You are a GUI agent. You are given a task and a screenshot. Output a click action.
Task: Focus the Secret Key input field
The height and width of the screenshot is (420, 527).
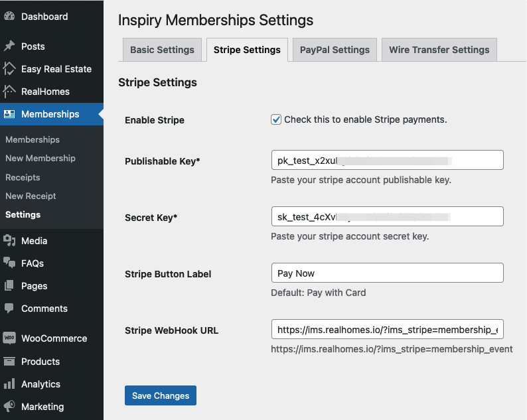[387, 216]
